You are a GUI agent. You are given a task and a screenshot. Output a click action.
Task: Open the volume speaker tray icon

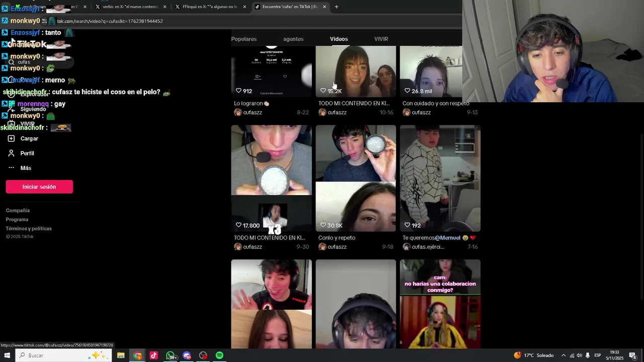pos(579,355)
